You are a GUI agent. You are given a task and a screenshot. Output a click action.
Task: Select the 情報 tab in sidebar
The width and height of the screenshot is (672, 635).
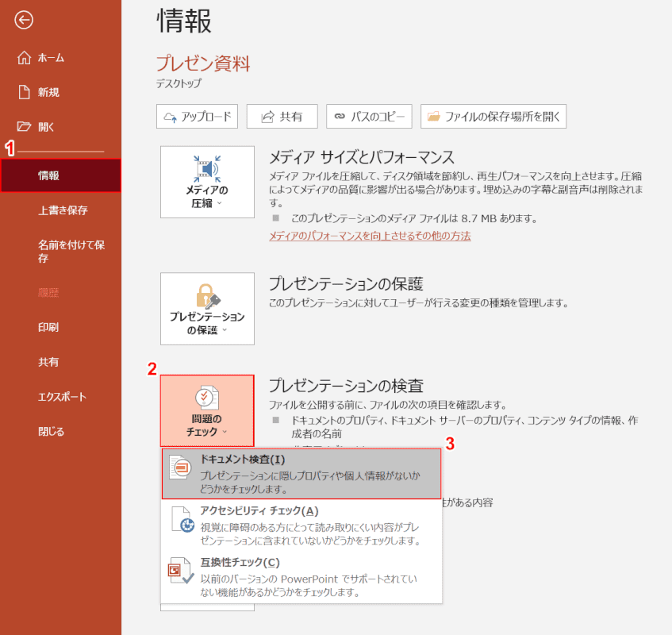[x=60, y=175]
